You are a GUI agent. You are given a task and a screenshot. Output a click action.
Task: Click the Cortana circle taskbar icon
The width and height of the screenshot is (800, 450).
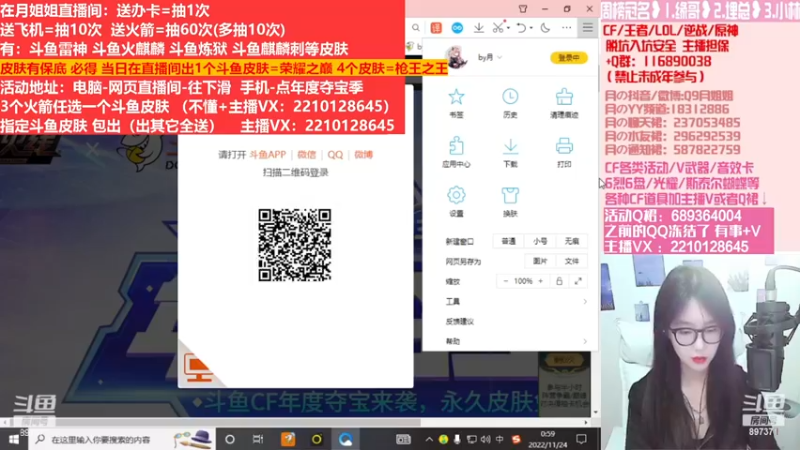pyautogui.click(x=230, y=439)
